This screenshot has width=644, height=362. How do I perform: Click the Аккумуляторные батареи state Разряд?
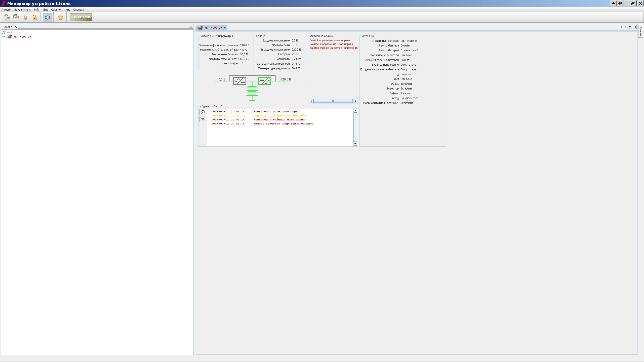405,60
